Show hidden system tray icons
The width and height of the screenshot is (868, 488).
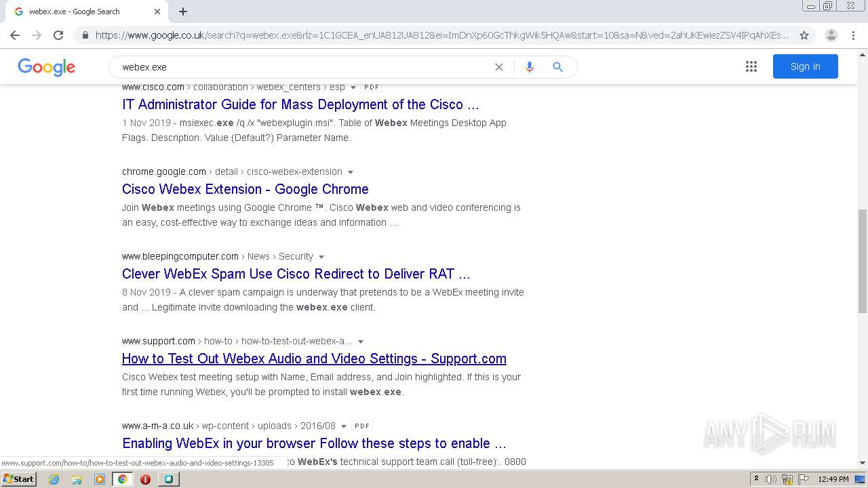click(756, 479)
